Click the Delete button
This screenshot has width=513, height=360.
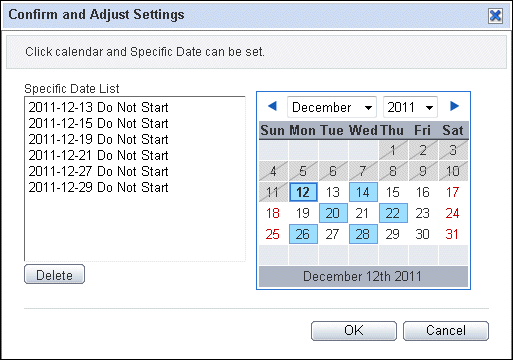pyautogui.click(x=54, y=275)
